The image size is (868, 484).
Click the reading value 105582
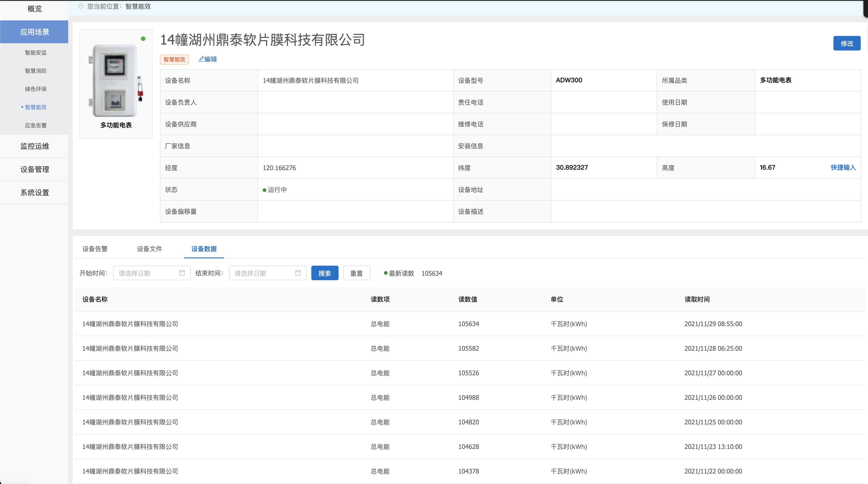click(468, 348)
